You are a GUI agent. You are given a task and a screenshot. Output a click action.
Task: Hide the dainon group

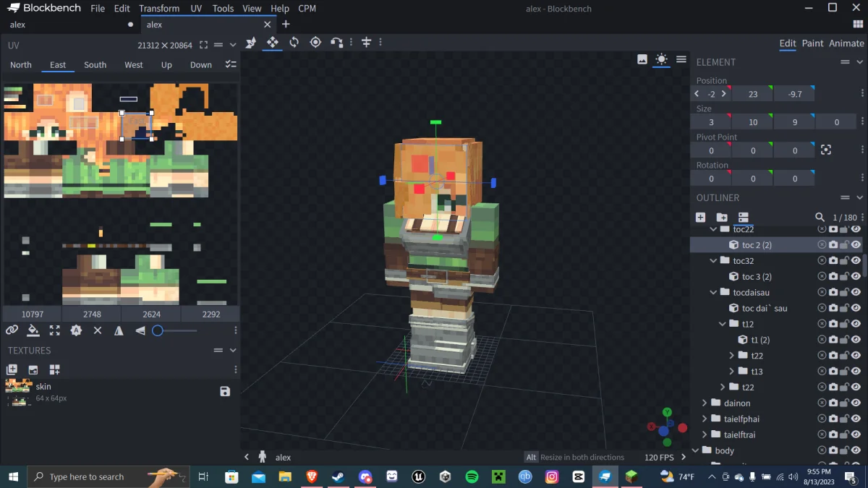coord(856,403)
